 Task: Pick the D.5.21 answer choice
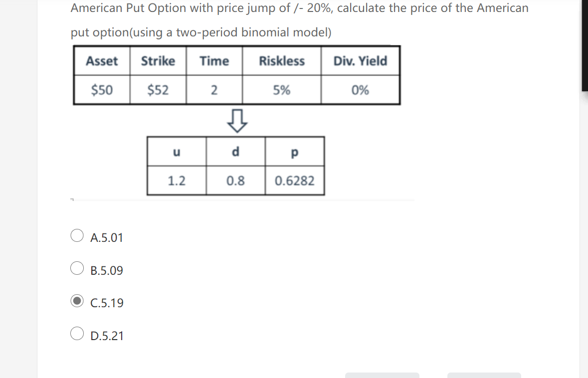(x=77, y=334)
